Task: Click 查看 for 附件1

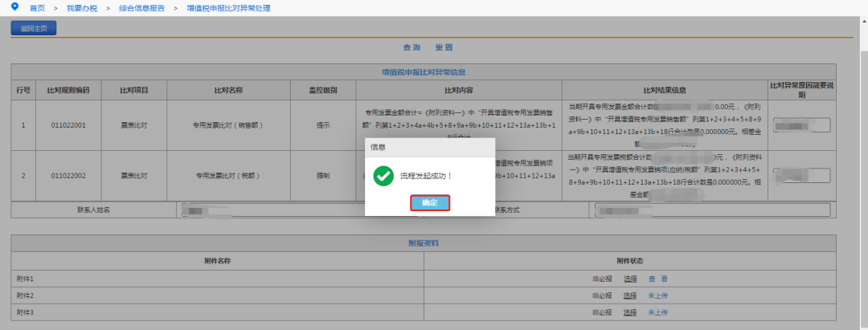Action: pos(658,279)
